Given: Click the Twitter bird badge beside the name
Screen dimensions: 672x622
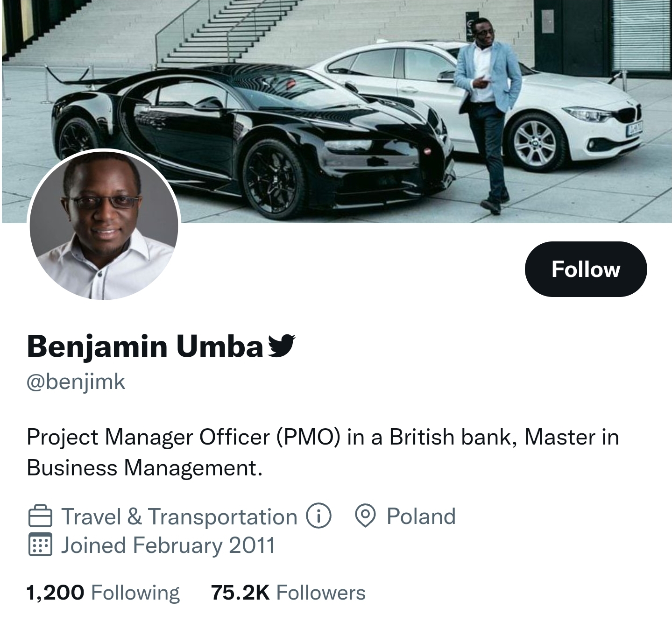Looking at the screenshot, I should tap(281, 346).
